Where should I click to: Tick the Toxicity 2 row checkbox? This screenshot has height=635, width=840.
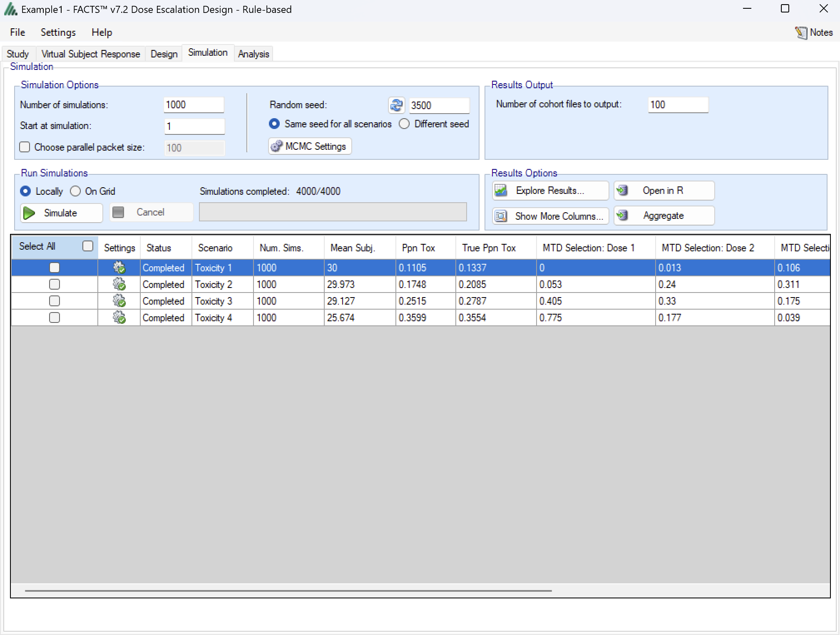pos(55,284)
